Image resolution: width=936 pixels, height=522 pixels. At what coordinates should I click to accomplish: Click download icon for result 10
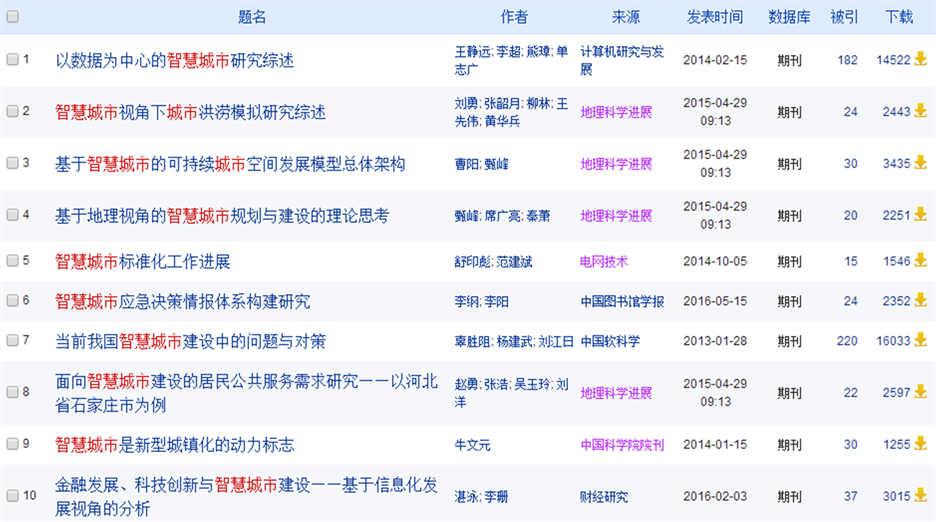tap(920, 496)
